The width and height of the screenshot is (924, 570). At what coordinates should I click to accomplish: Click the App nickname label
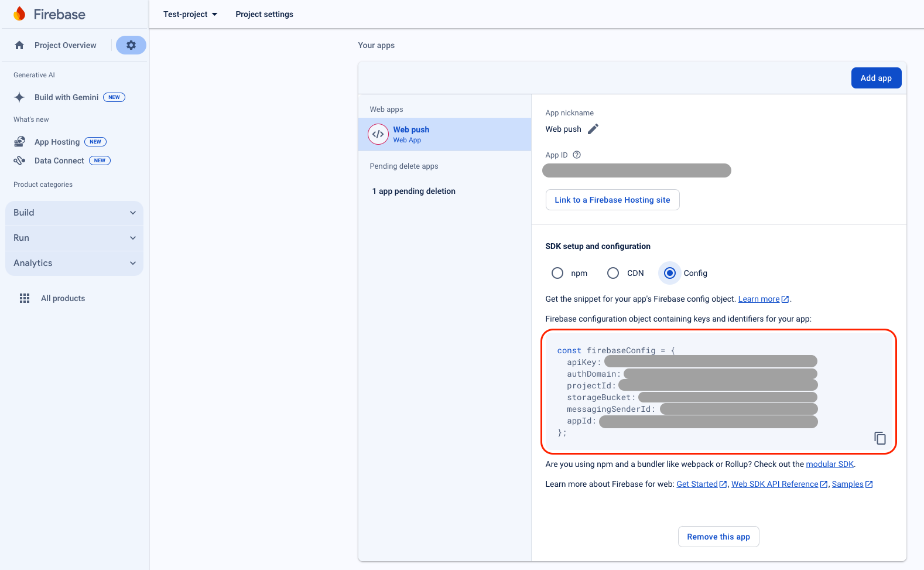(569, 113)
